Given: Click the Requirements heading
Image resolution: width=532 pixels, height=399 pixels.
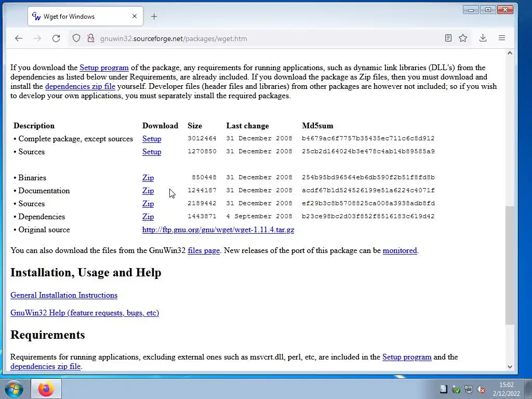Looking at the screenshot, I should tap(48, 335).
